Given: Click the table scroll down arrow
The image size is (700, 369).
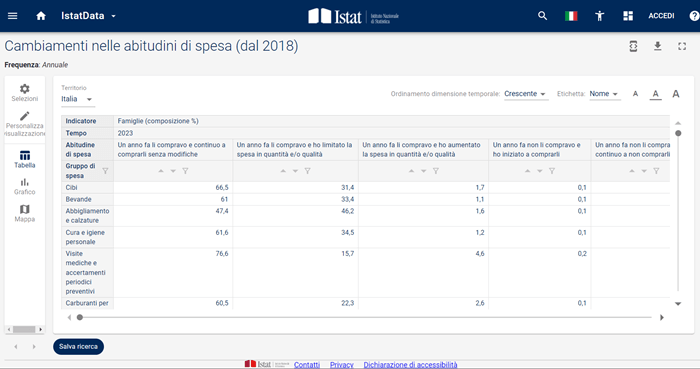Looking at the screenshot, I should (x=678, y=303).
